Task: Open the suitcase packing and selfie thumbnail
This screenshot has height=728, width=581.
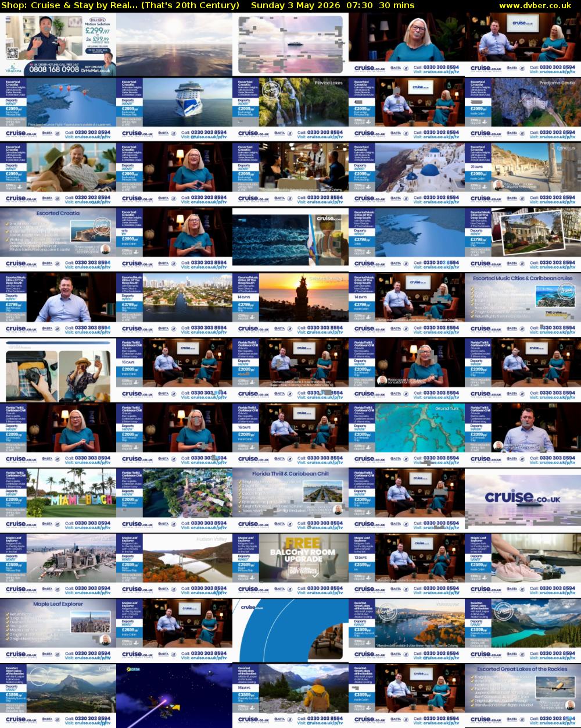Action: tap(58, 370)
